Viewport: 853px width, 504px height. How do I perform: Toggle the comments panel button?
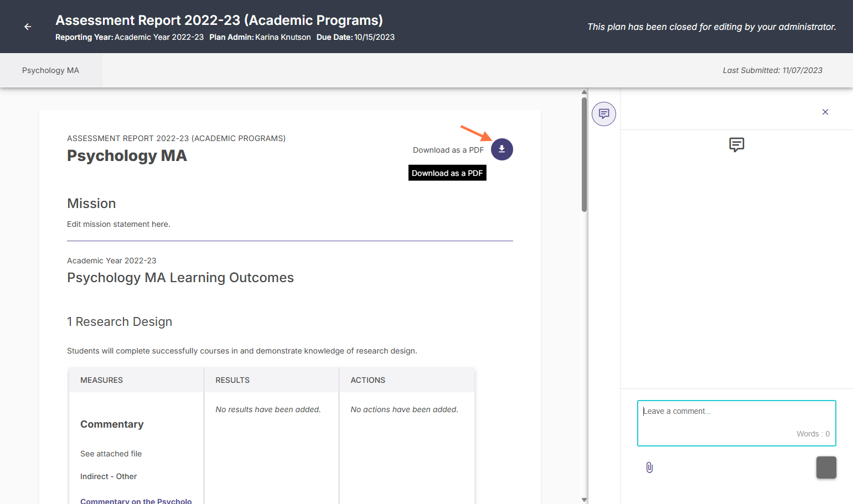coord(604,114)
